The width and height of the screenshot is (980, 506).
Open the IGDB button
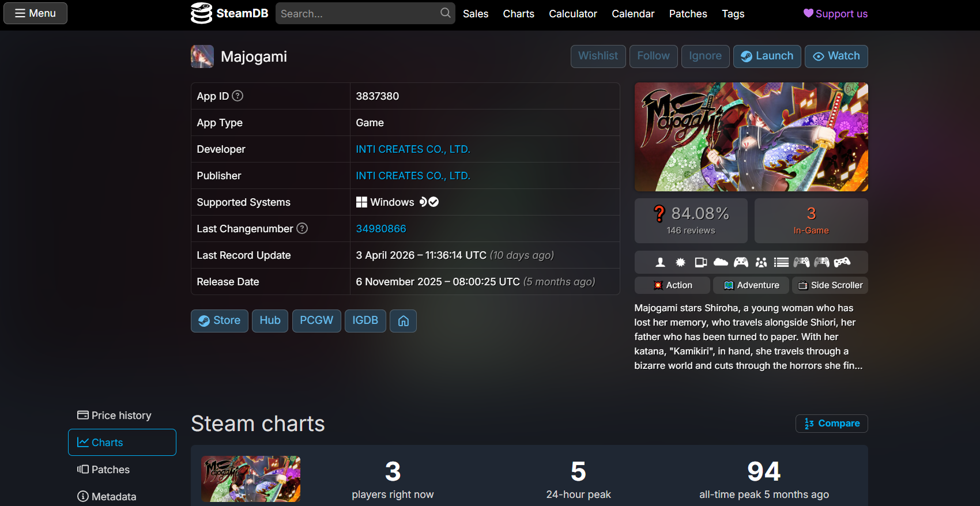(x=365, y=321)
